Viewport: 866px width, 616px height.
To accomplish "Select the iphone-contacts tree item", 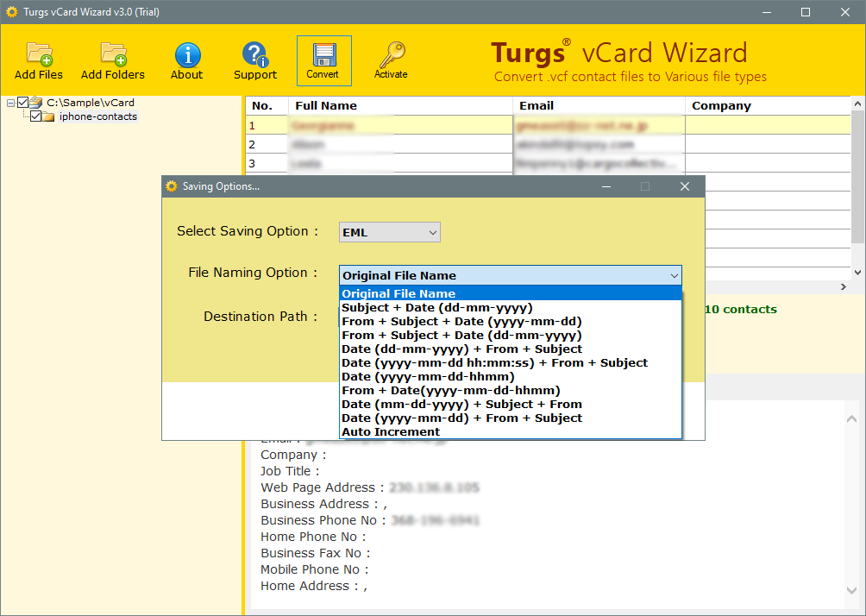I will [98, 116].
